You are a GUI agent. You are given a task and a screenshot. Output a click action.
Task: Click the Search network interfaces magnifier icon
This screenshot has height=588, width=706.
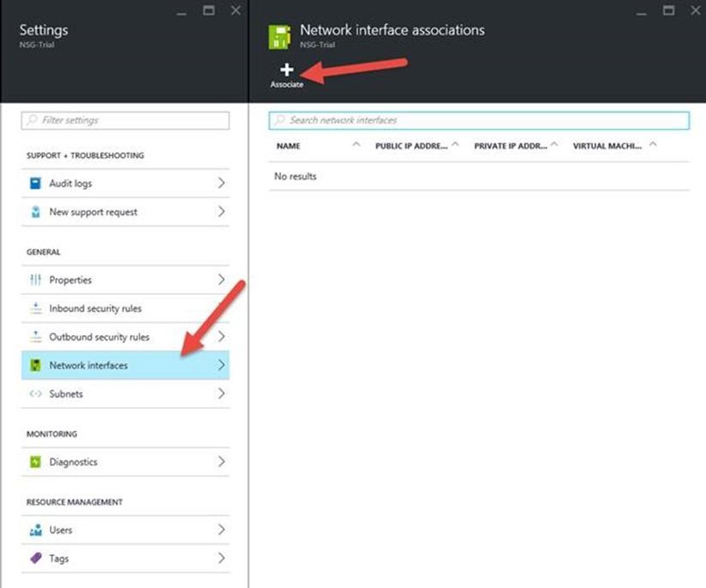click(279, 120)
